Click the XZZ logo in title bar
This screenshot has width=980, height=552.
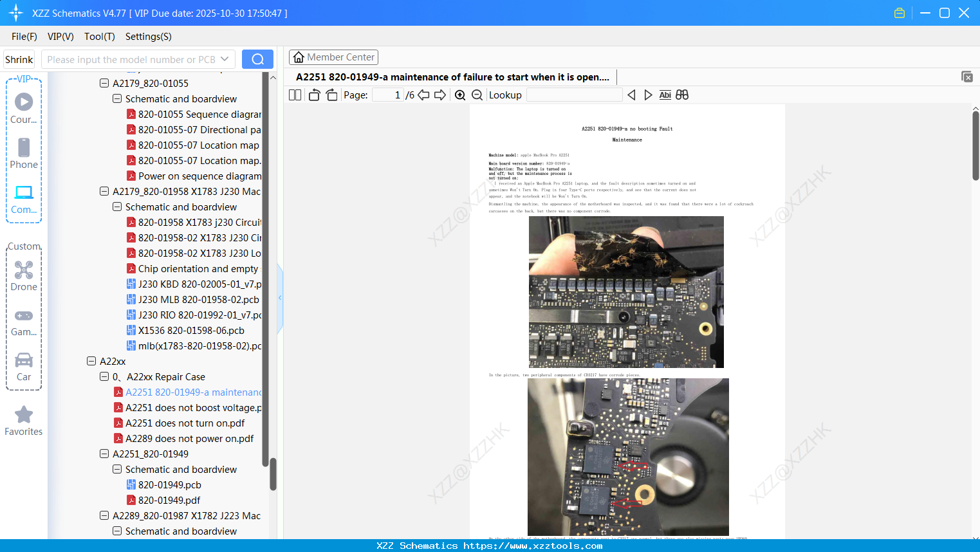pos(16,13)
